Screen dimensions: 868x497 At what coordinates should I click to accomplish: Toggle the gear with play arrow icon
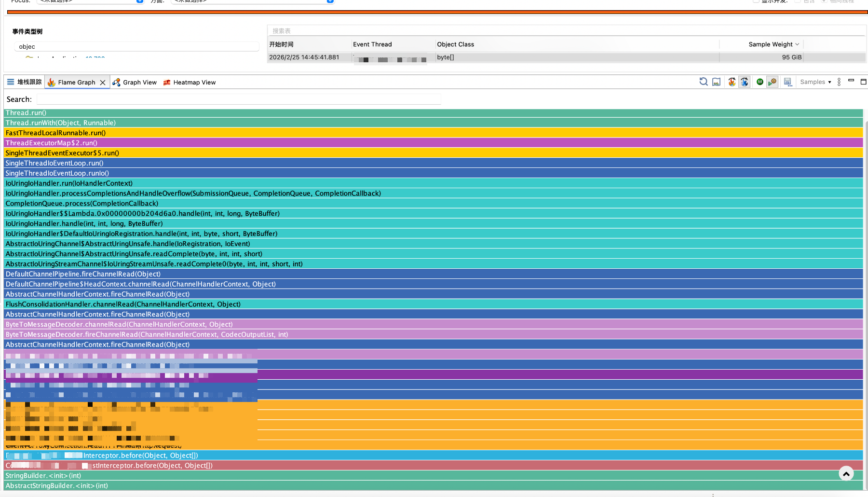[x=773, y=82]
